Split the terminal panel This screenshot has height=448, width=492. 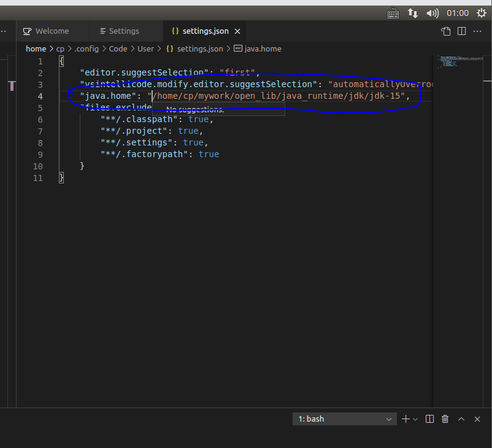pos(429,419)
